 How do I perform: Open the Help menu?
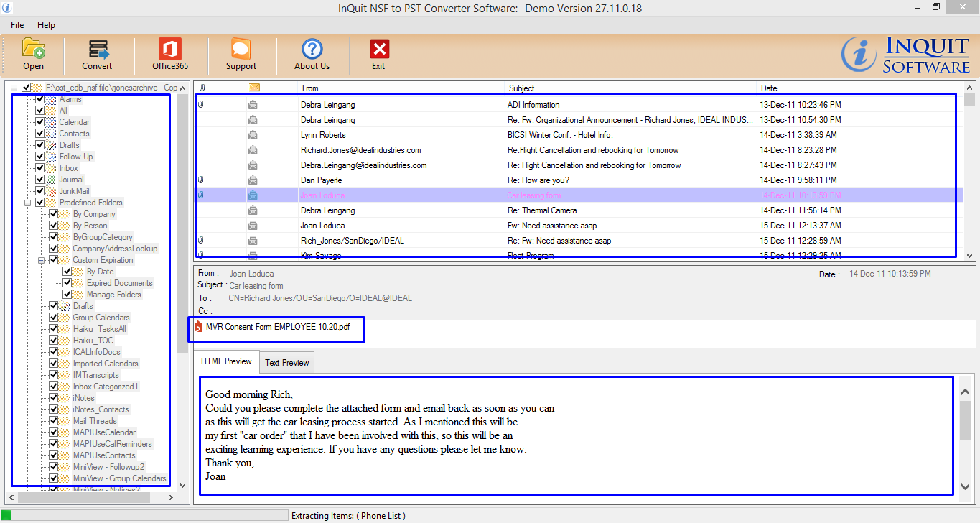pyautogui.click(x=46, y=25)
